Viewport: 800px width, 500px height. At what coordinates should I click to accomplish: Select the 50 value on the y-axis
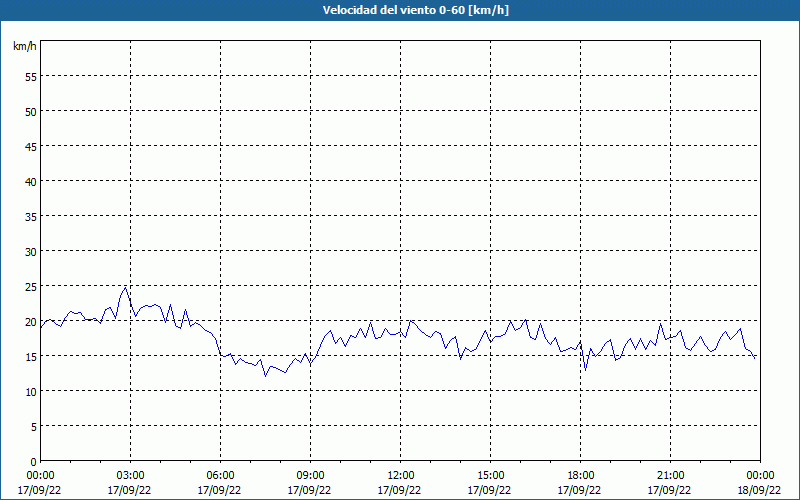click(x=31, y=112)
